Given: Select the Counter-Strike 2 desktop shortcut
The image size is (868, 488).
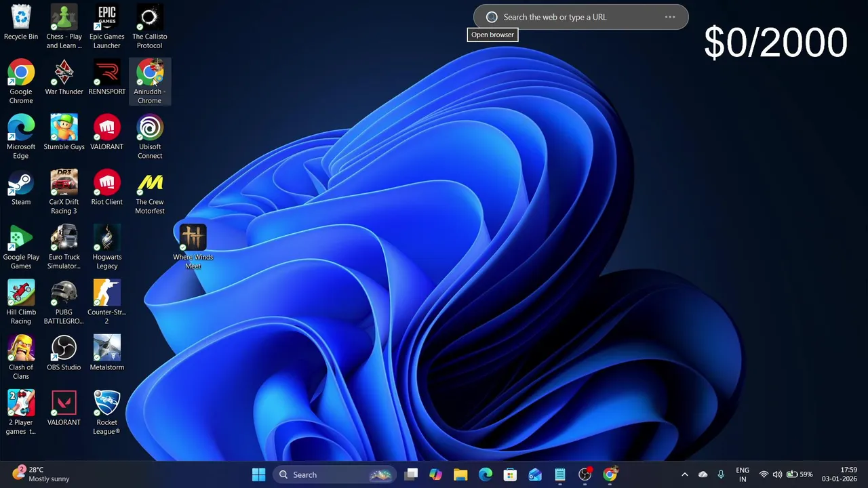Looking at the screenshot, I should [x=106, y=302].
